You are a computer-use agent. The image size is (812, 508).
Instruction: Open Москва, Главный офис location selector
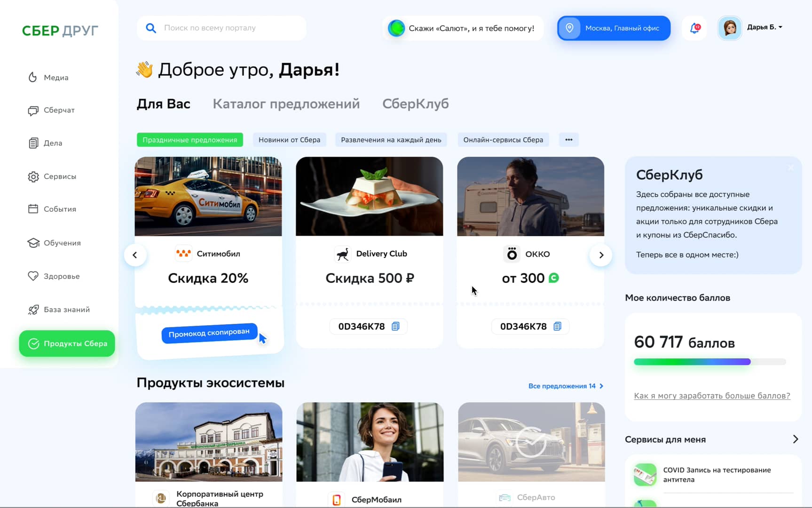[x=614, y=28]
